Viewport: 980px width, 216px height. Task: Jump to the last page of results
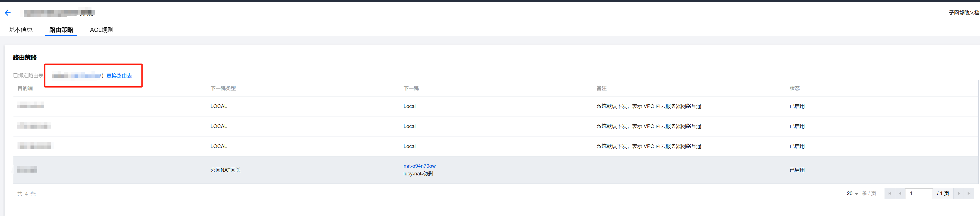pyautogui.click(x=969, y=193)
